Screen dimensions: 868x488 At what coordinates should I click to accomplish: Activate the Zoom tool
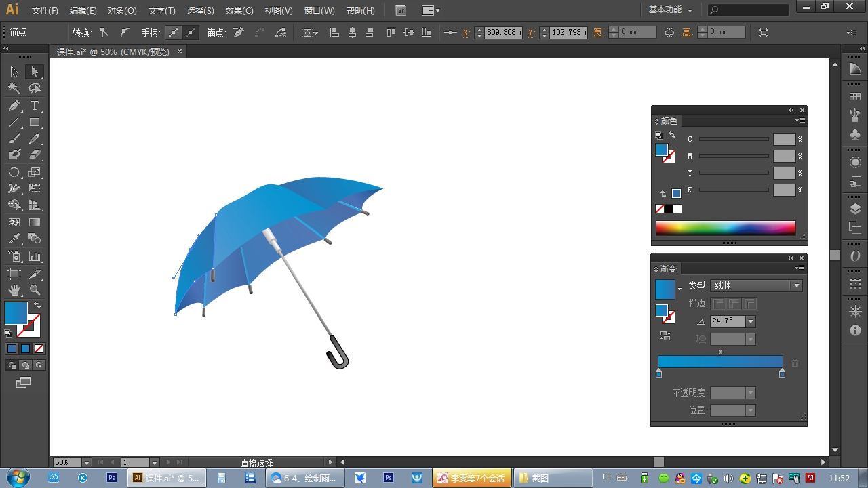point(35,290)
